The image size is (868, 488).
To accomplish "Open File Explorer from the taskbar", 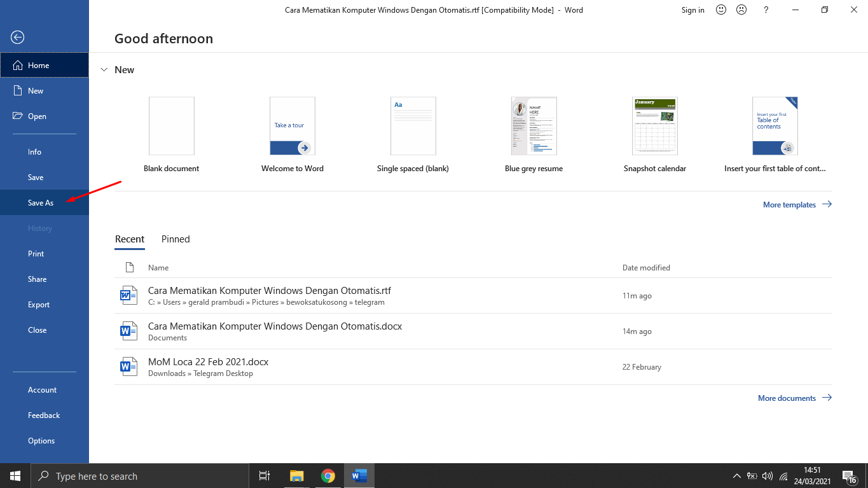I will click(x=297, y=476).
